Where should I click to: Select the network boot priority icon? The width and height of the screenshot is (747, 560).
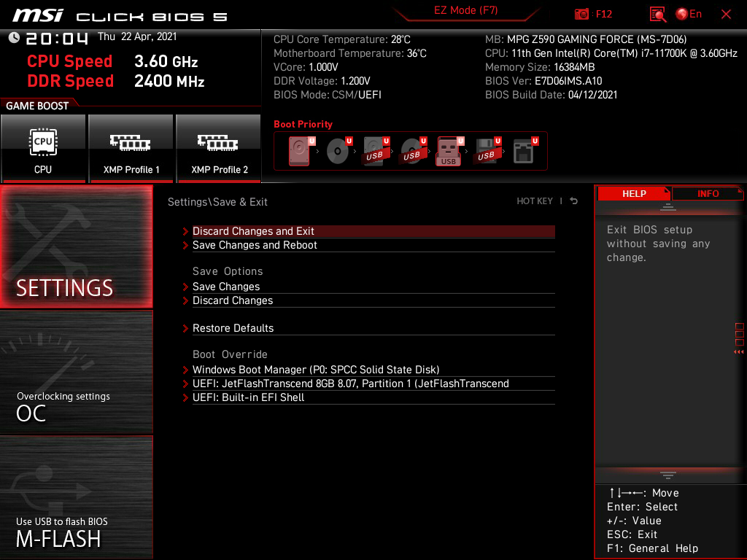(x=525, y=151)
